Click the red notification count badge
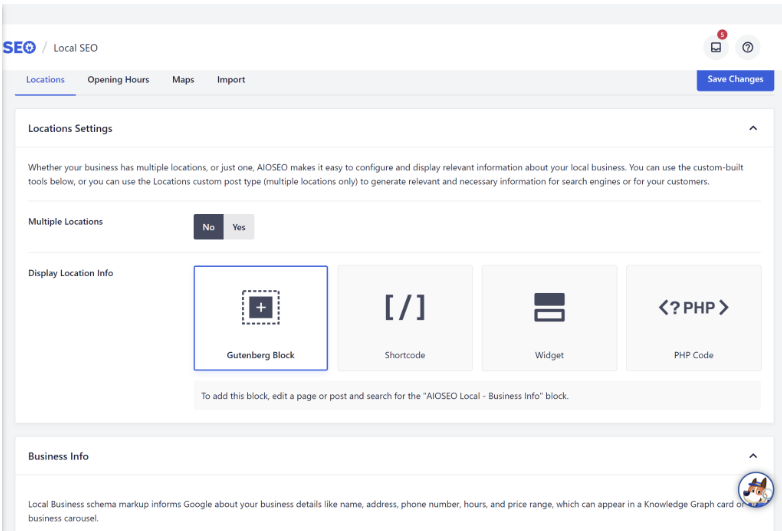 tap(722, 34)
